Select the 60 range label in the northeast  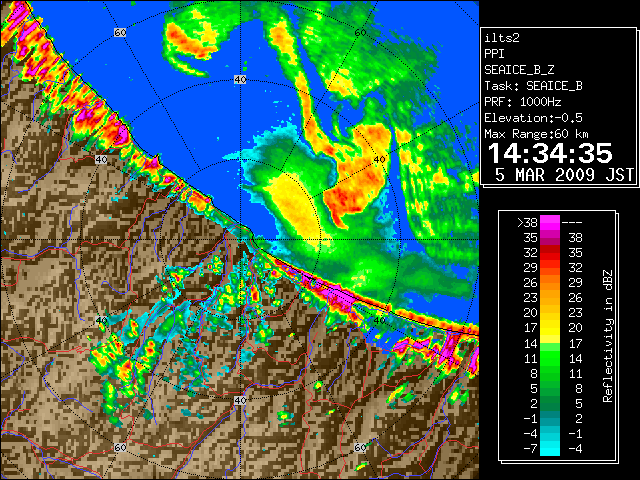[x=360, y=33]
